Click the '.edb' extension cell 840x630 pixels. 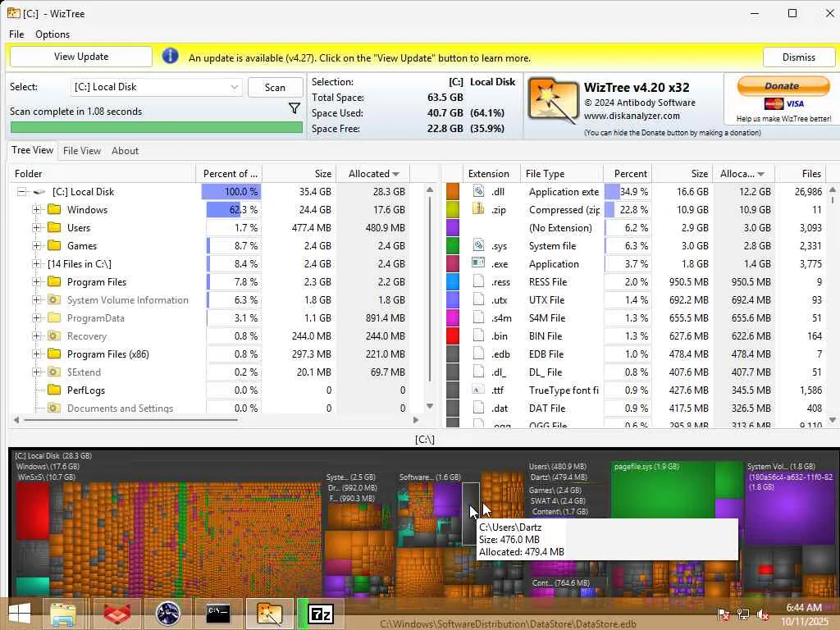(500, 354)
